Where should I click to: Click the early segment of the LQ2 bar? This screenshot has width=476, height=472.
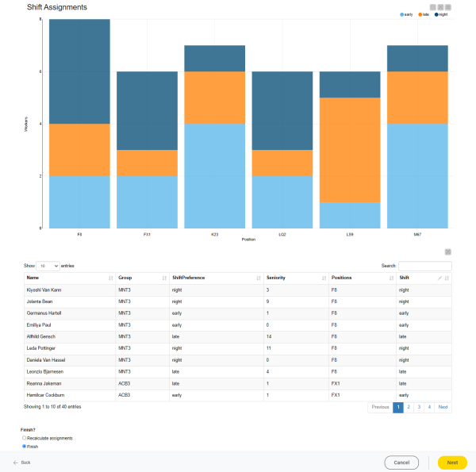click(x=282, y=202)
